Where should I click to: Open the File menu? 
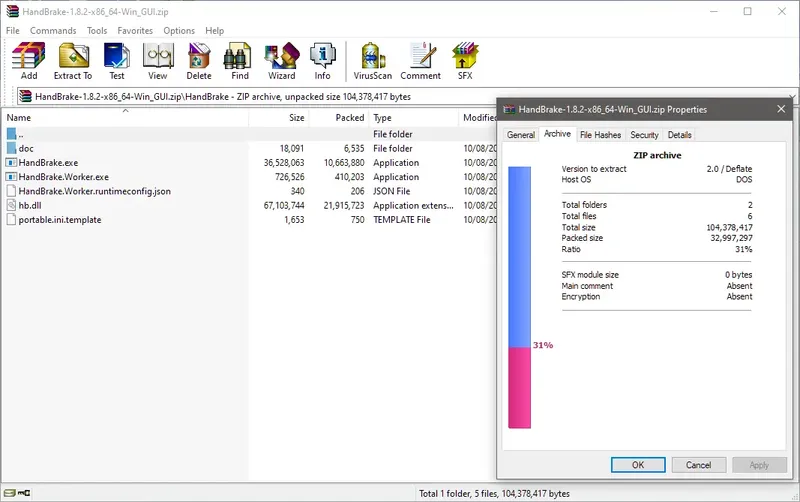tap(13, 31)
